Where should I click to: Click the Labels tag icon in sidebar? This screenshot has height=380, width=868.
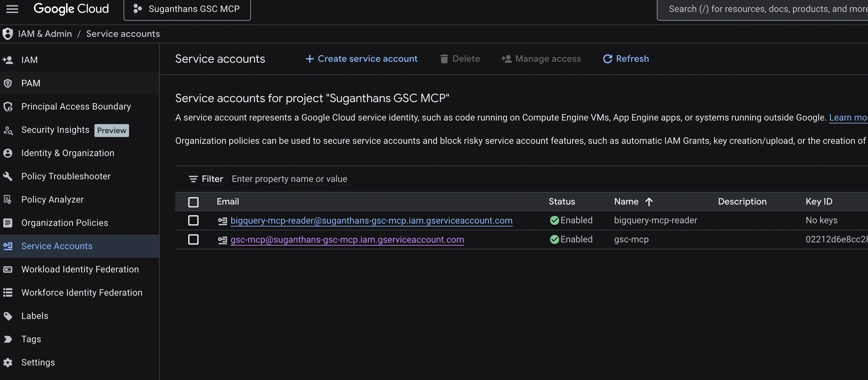tap(8, 316)
